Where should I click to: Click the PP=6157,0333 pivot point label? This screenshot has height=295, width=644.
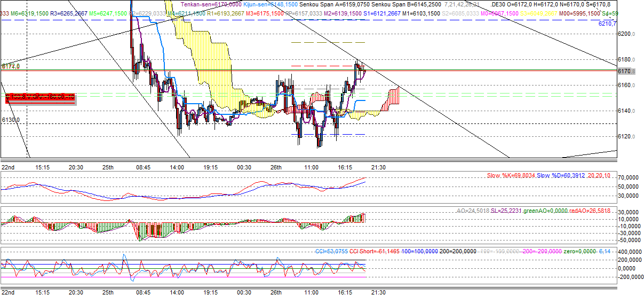304,13
